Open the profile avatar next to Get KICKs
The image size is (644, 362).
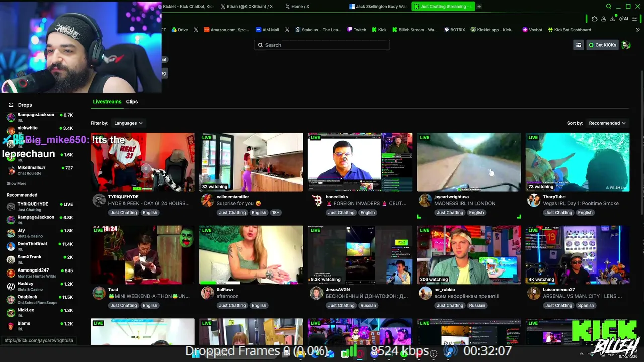tap(626, 45)
